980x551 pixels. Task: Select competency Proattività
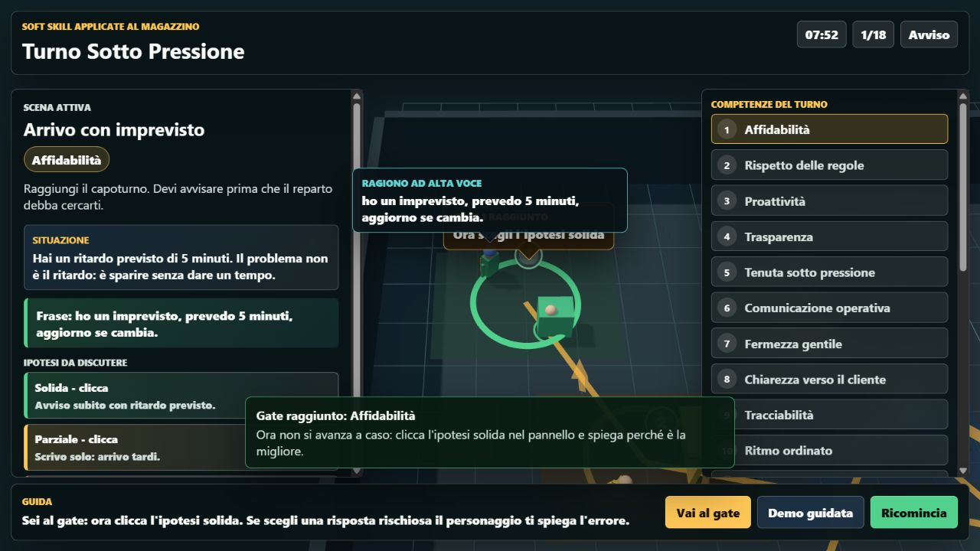tap(829, 201)
